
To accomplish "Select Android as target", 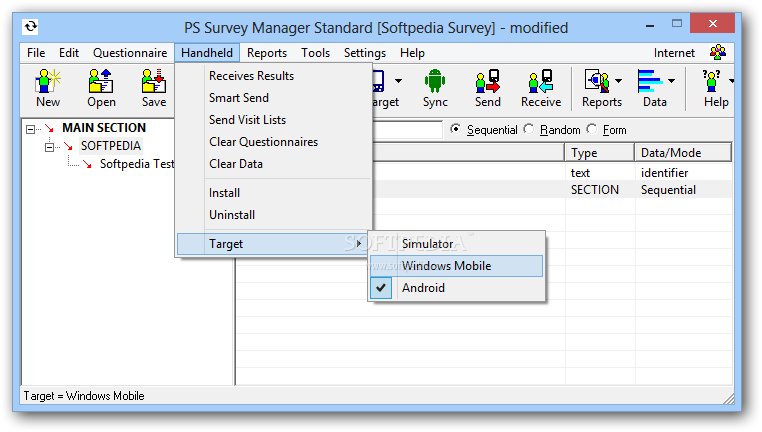I will click(456, 288).
